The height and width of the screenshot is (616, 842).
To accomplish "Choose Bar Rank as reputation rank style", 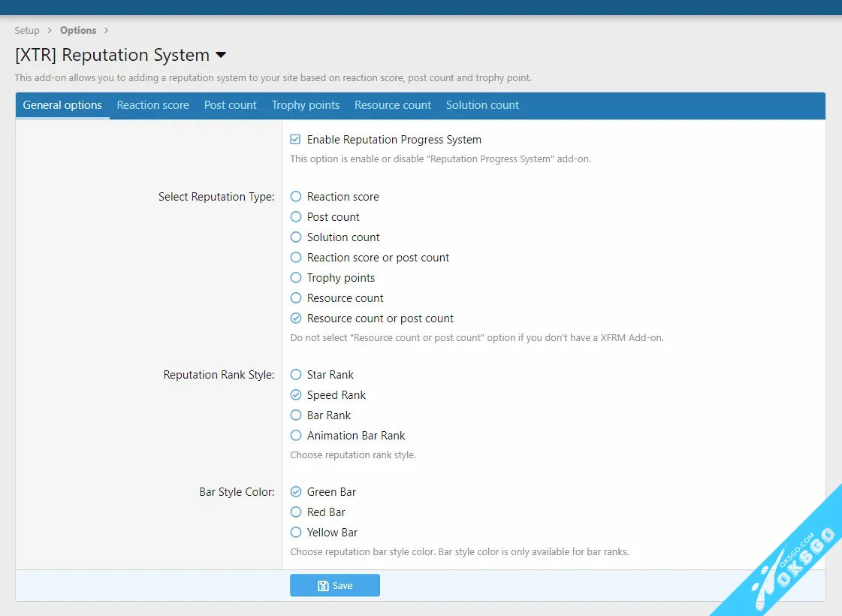I will pyautogui.click(x=295, y=415).
